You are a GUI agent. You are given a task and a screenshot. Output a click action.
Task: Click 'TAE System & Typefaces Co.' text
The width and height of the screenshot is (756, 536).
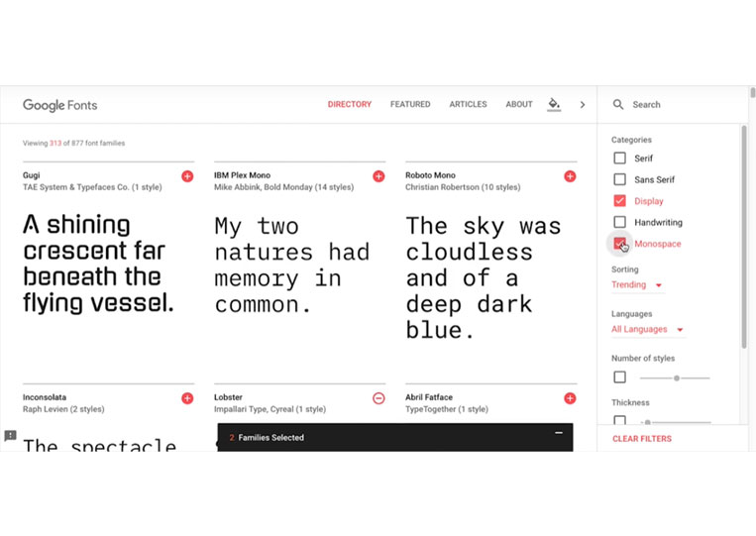76,187
